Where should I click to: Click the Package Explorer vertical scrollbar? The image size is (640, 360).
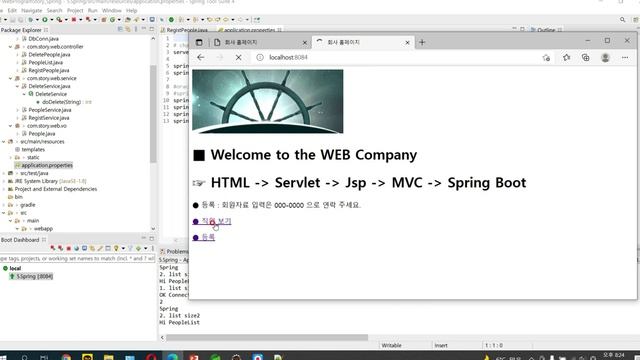point(153,114)
